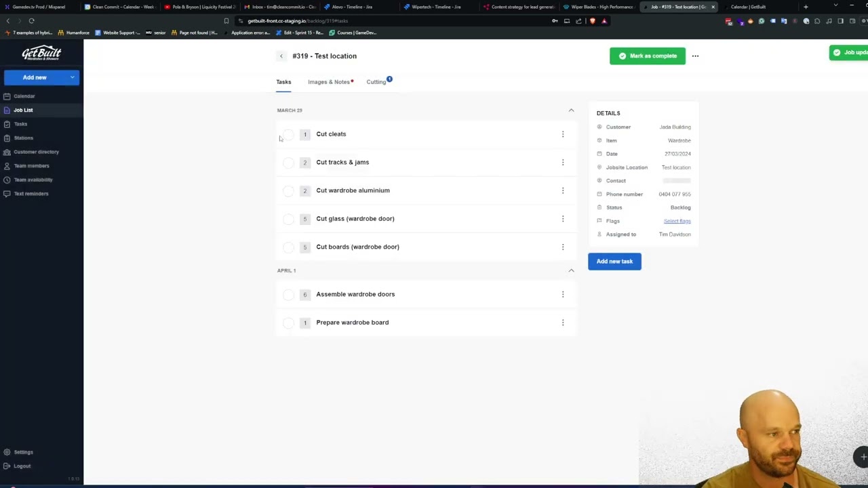This screenshot has width=868, height=488.
Task: Click the Prepare wardrobe board task name
Action: [353, 323]
